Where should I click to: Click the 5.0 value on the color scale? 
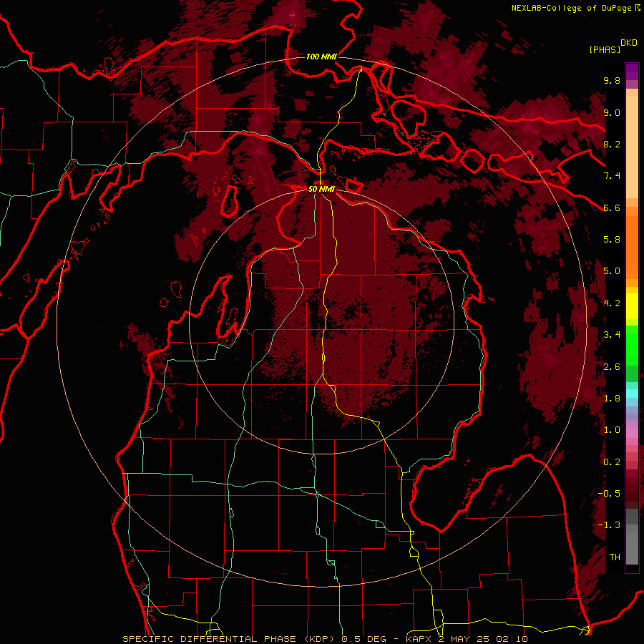(612, 271)
